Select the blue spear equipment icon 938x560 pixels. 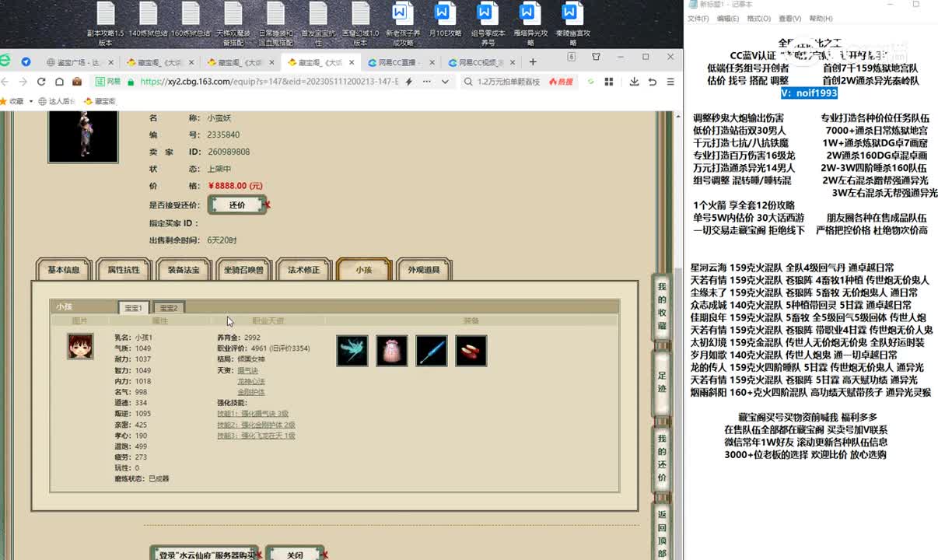432,351
